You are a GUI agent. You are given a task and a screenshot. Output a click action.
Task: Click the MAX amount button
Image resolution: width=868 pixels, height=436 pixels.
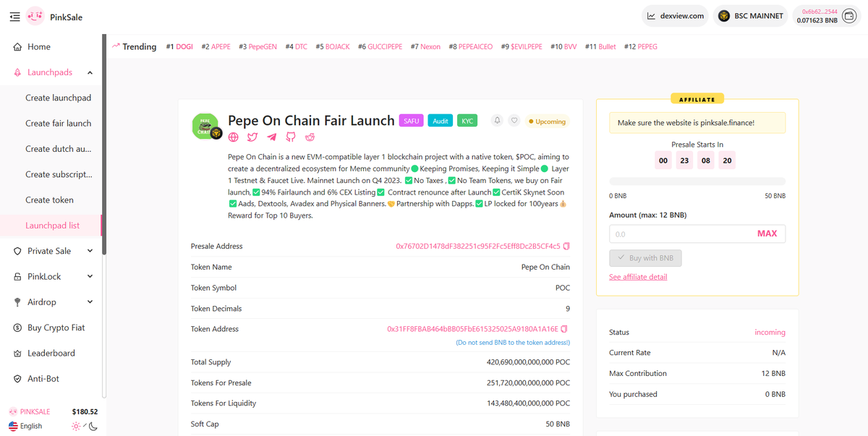767,234
